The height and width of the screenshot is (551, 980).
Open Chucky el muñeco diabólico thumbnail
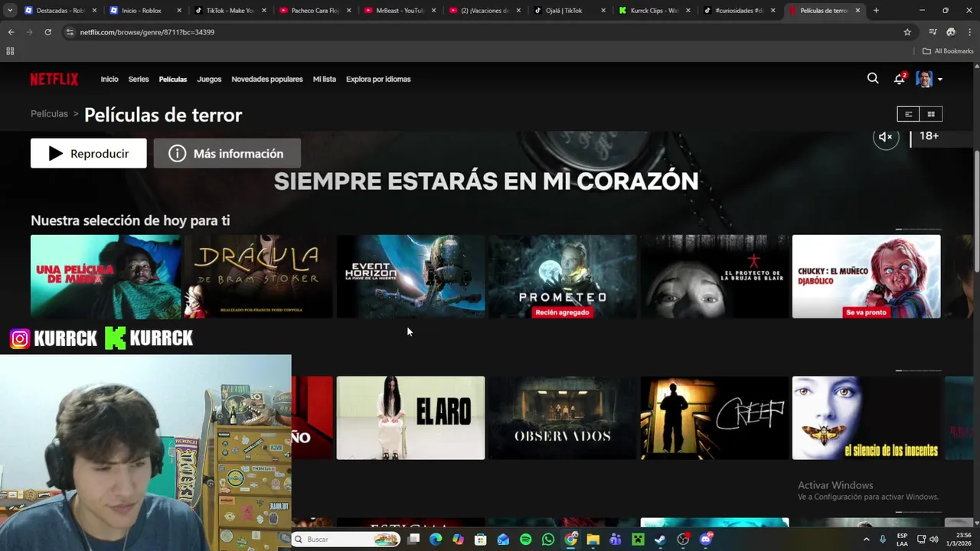(x=867, y=276)
